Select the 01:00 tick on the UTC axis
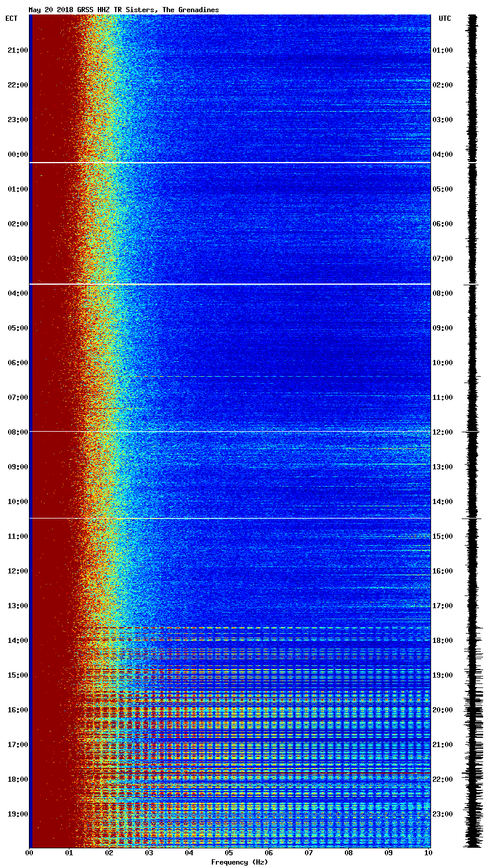 [443, 50]
